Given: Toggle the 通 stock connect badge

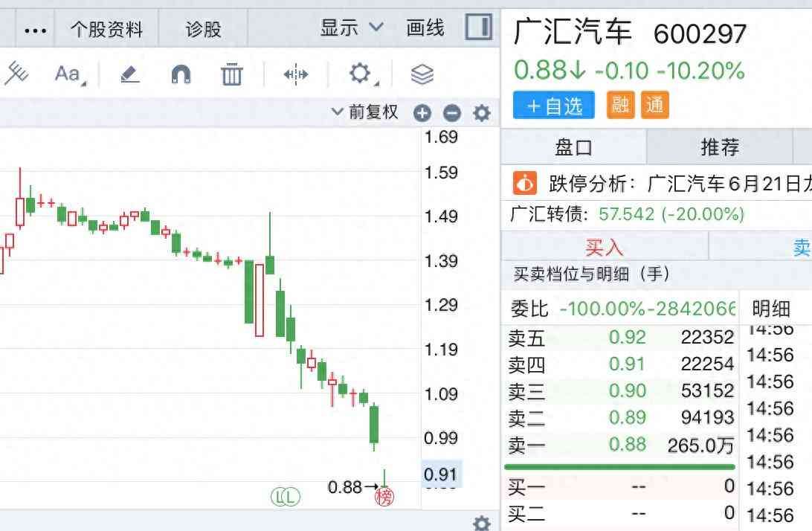Looking at the screenshot, I should click(x=654, y=106).
